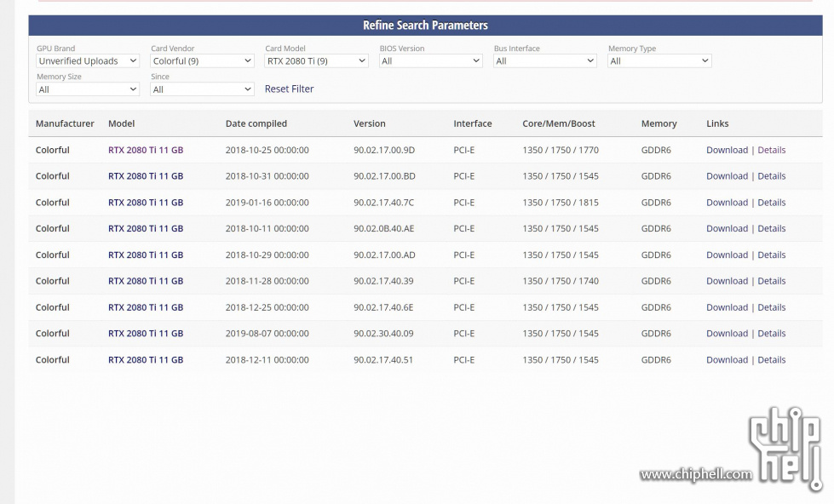Download BIOS version 90.02.30.40.09

pos(728,334)
